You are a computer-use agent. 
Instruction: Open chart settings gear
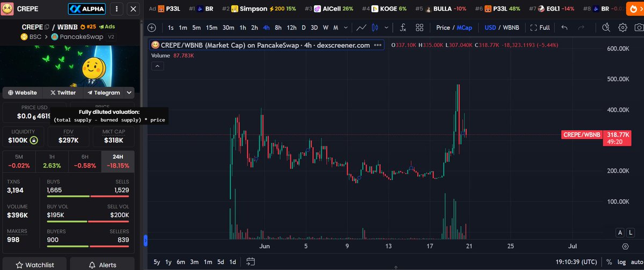(623, 27)
